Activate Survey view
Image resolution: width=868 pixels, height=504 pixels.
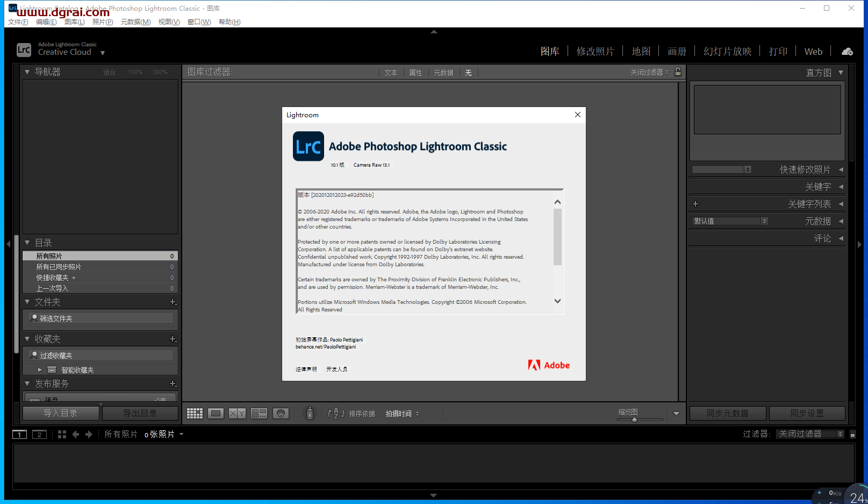[x=259, y=413]
